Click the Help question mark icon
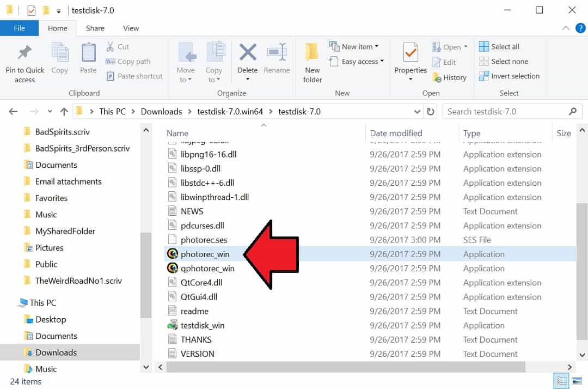This screenshot has width=588, height=389. pos(580,28)
